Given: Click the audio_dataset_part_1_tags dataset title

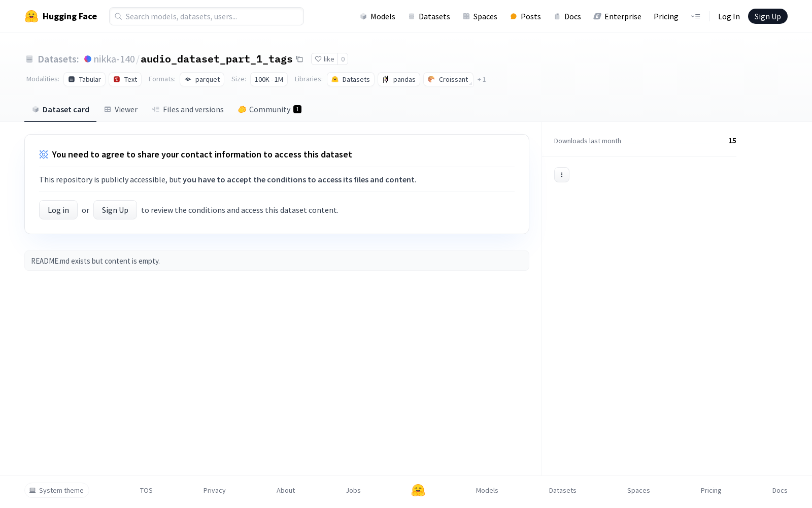Looking at the screenshot, I should pyautogui.click(x=217, y=59).
